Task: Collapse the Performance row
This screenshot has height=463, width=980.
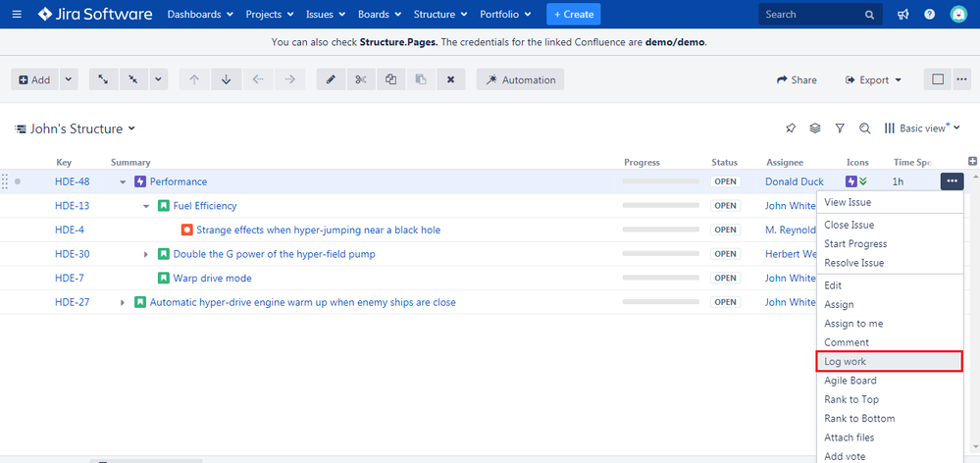Action: pyautogui.click(x=124, y=181)
